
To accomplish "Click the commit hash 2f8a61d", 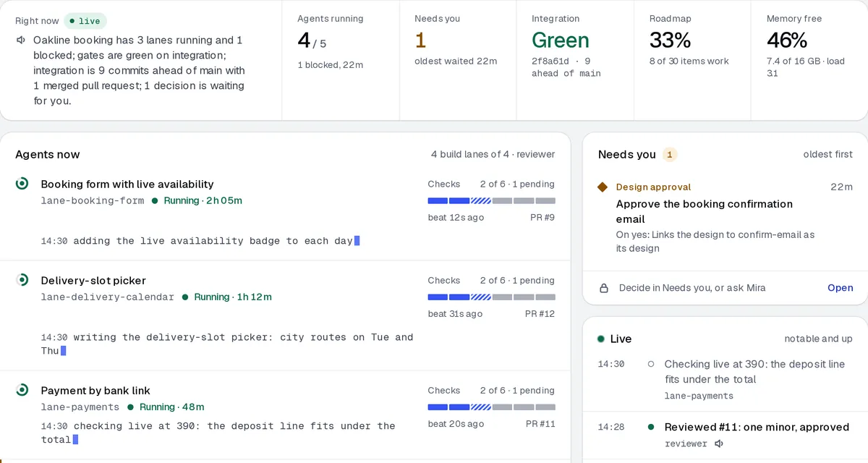I will (550, 61).
